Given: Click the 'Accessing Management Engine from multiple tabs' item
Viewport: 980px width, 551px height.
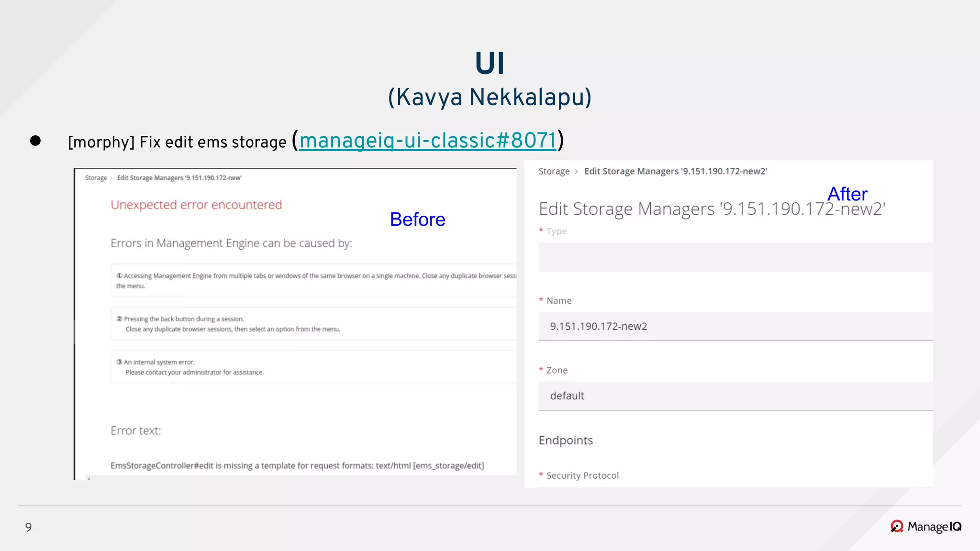Looking at the screenshot, I should coord(313,281).
